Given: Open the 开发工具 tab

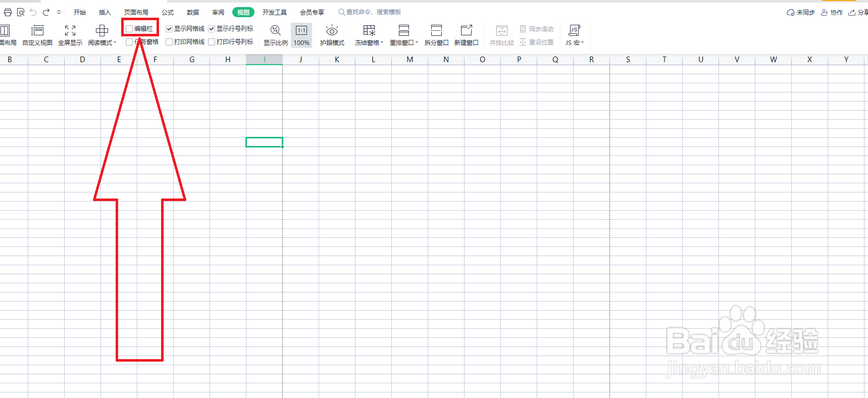Looking at the screenshot, I should point(275,12).
